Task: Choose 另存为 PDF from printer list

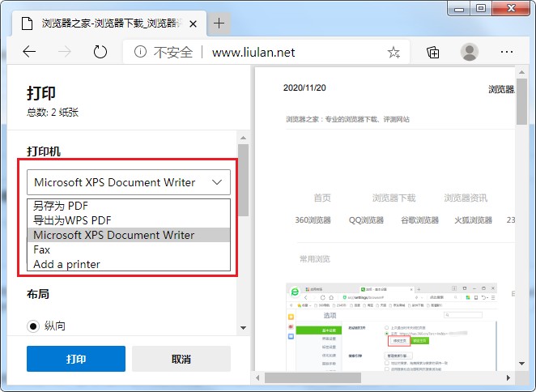Action: click(x=129, y=206)
